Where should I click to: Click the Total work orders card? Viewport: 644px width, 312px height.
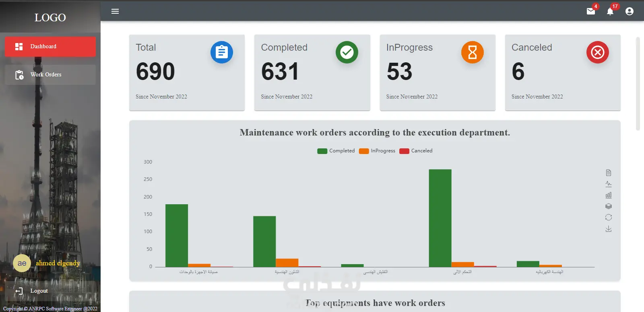(x=187, y=72)
